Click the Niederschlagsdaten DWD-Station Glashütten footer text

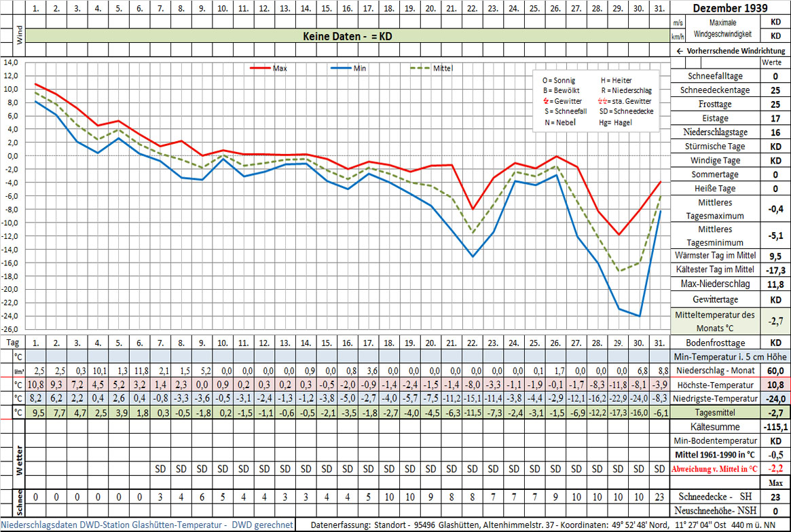(147, 525)
